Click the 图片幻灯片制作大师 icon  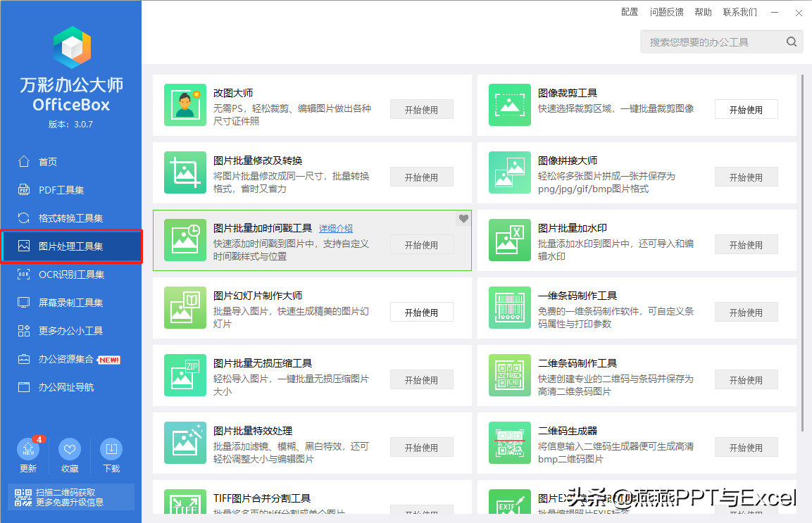pos(185,308)
